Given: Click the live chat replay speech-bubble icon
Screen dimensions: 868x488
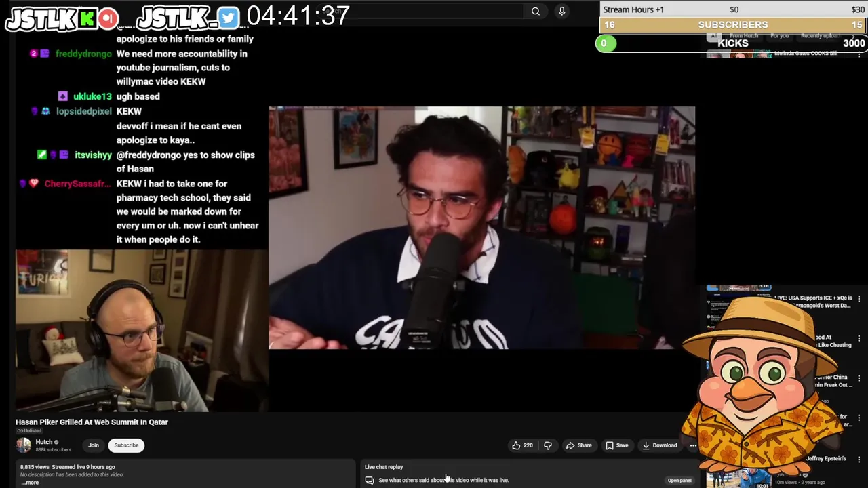Looking at the screenshot, I should (370, 480).
